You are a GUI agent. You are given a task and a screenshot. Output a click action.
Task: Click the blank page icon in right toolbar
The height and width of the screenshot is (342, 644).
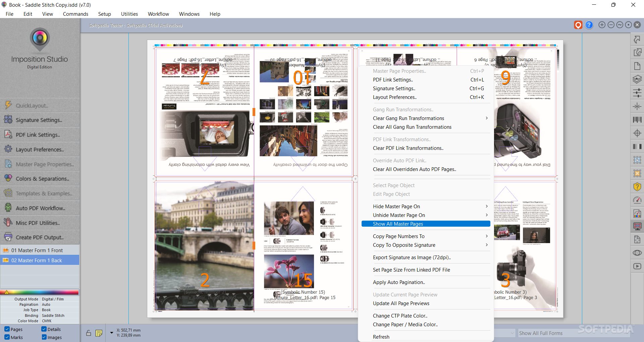[x=637, y=66]
